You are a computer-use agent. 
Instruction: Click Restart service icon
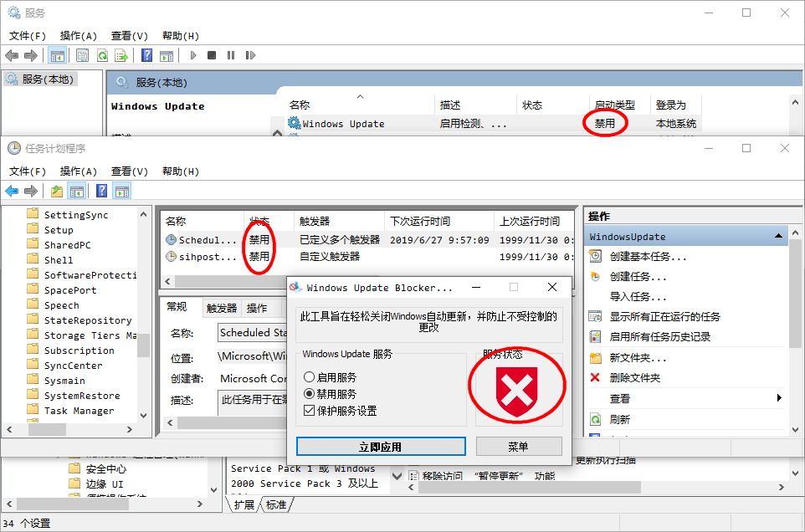point(250,55)
